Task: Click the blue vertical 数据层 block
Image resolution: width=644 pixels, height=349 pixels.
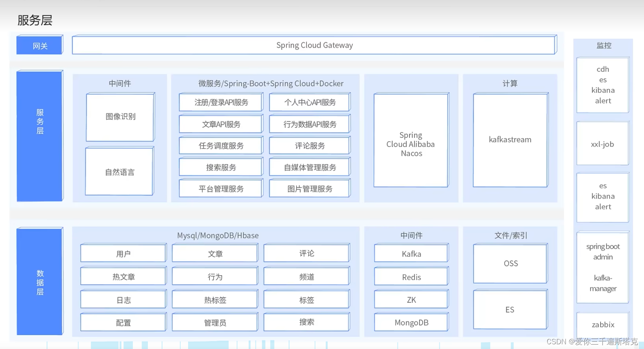Action: (40, 281)
